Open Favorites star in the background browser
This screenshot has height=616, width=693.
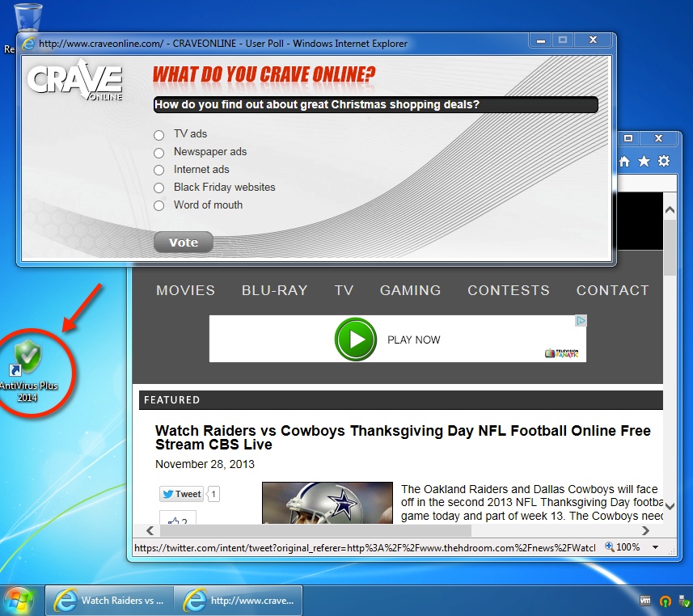click(644, 162)
